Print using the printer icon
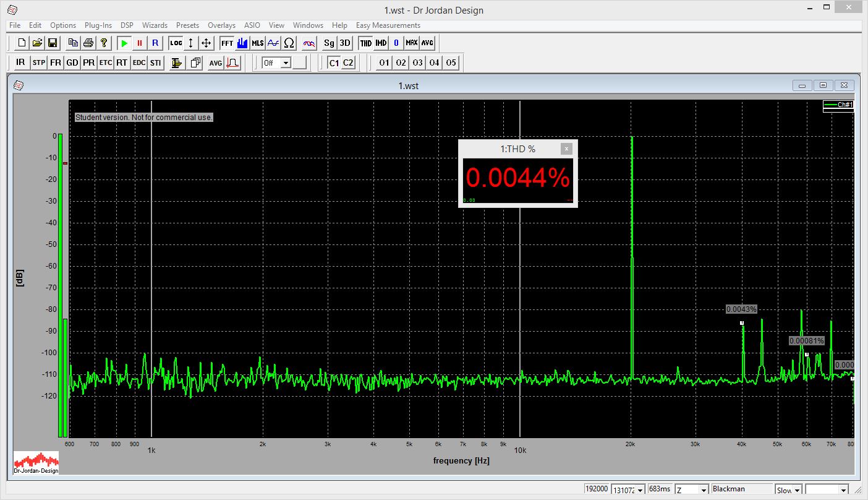This screenshot has height=500, width=868. click(x=88, y=43)
